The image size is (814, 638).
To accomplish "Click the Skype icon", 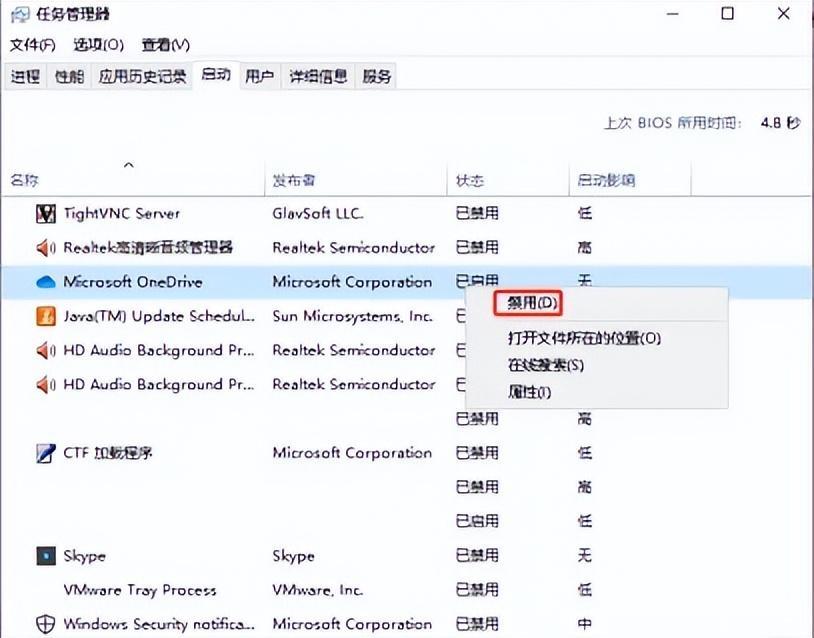I will (x=46, y=555).
